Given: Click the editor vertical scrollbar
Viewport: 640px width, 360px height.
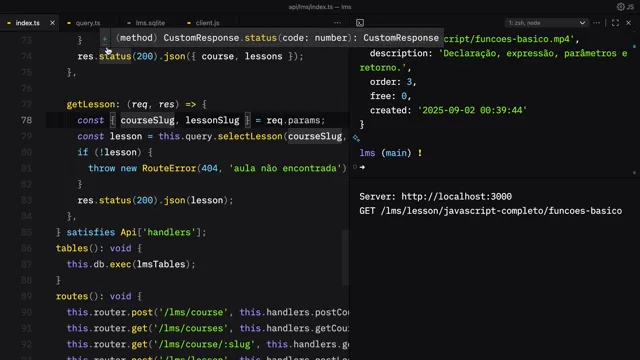Looking at the screenshot, I should (x=345, y=257).
